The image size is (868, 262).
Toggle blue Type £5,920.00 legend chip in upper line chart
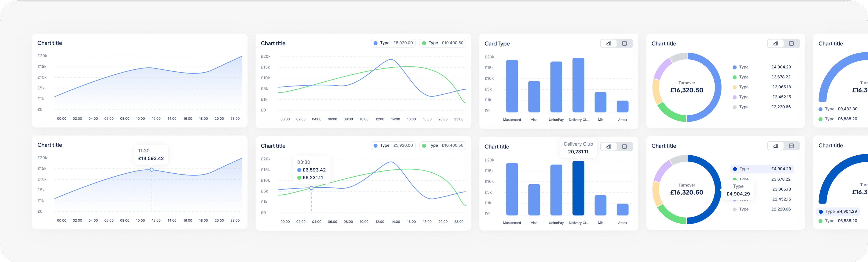393,43
